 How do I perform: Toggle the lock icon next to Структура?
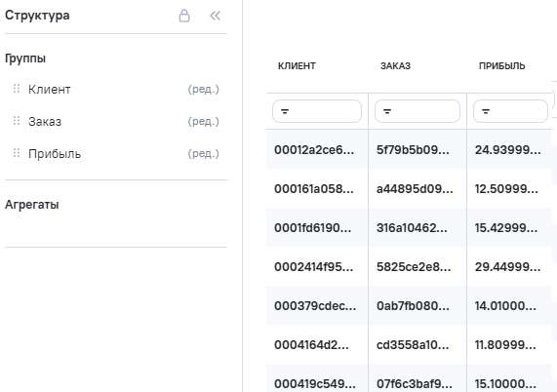[184, 16]
